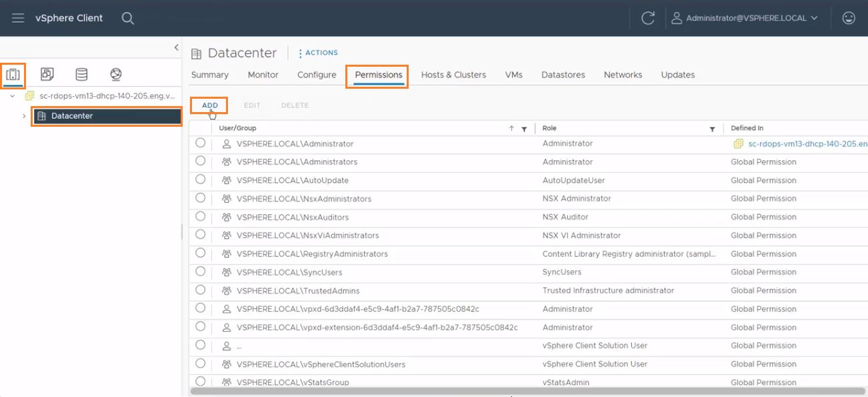Select the Hosts and Clusters inventory icon
The width and height of the screenshot is (868, 397).
tap(13, 74)
